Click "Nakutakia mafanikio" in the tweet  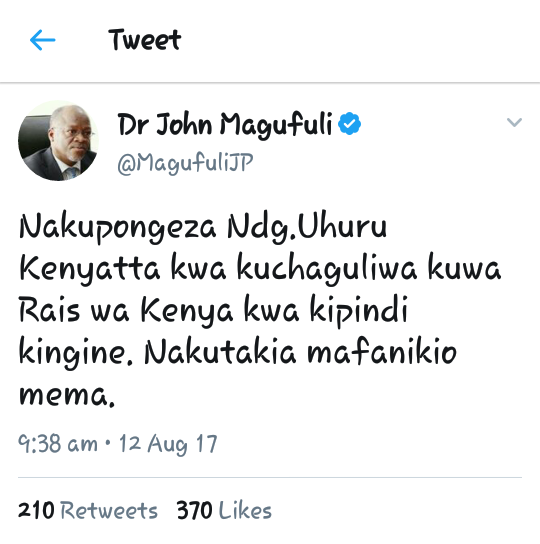point(301,353)
